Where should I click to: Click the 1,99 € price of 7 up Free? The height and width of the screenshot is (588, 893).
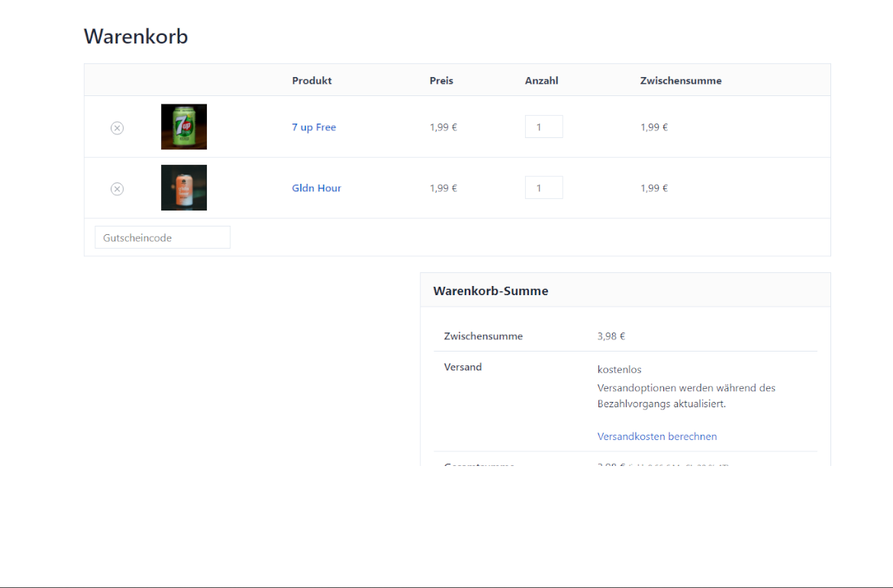pyautogui.click(x=443, y=127)
